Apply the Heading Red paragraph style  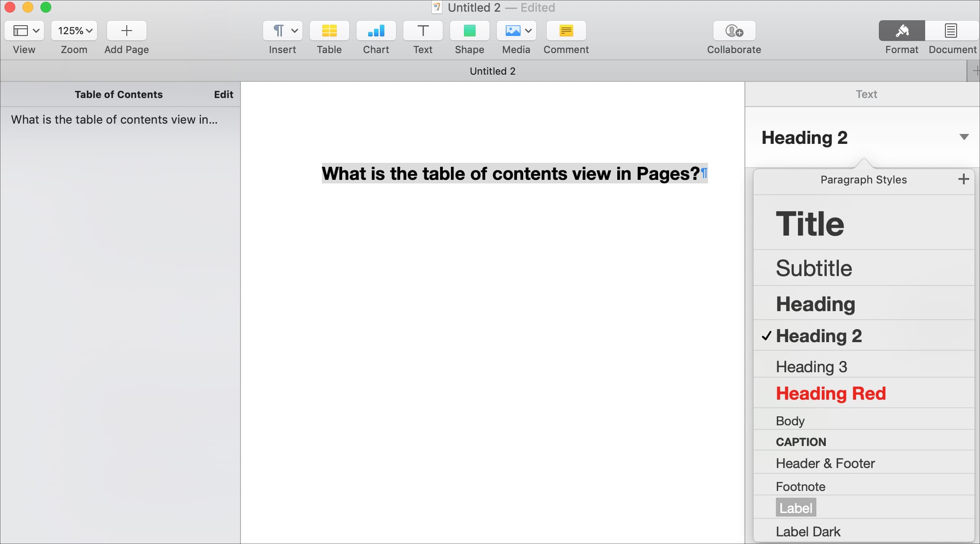point(864,393)
